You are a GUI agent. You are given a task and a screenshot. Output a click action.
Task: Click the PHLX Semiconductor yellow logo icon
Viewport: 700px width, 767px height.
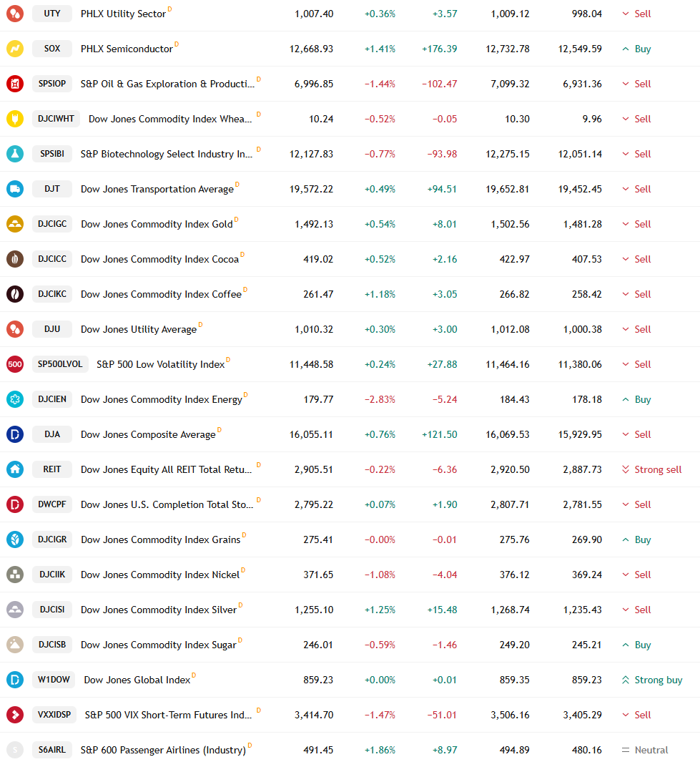15,49
